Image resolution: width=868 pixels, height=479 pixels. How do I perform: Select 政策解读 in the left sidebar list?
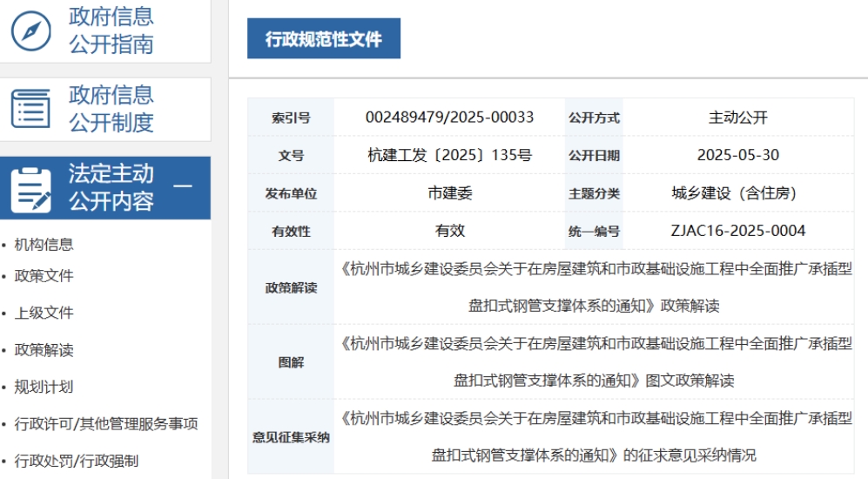[x=44, y=350]
